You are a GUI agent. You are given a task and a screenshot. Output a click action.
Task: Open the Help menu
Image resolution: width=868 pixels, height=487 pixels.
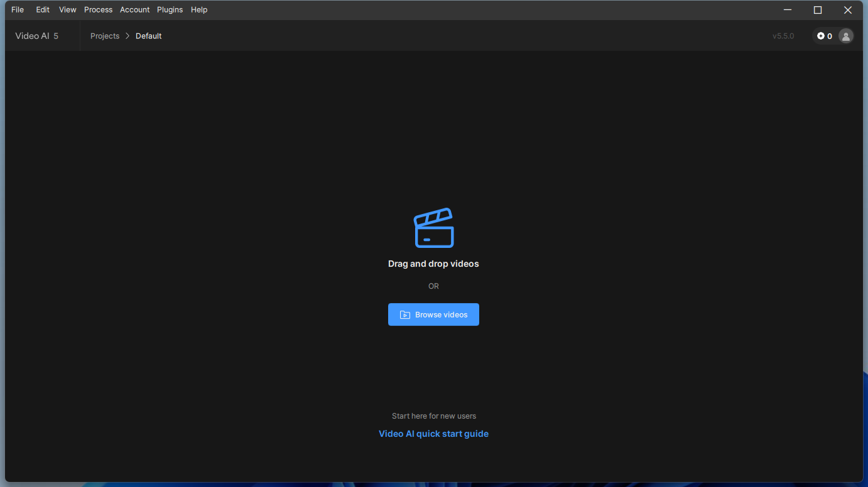[199, 9]
